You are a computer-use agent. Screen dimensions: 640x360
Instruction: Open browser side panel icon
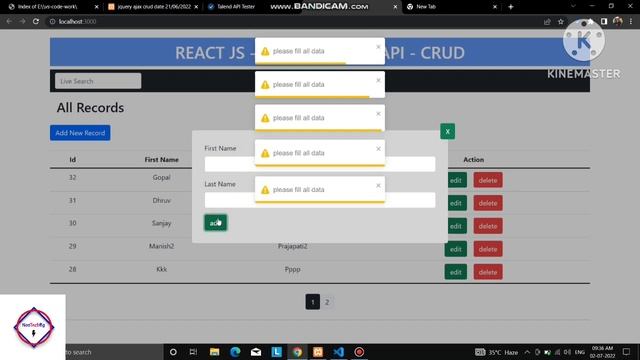coord(604,21)
